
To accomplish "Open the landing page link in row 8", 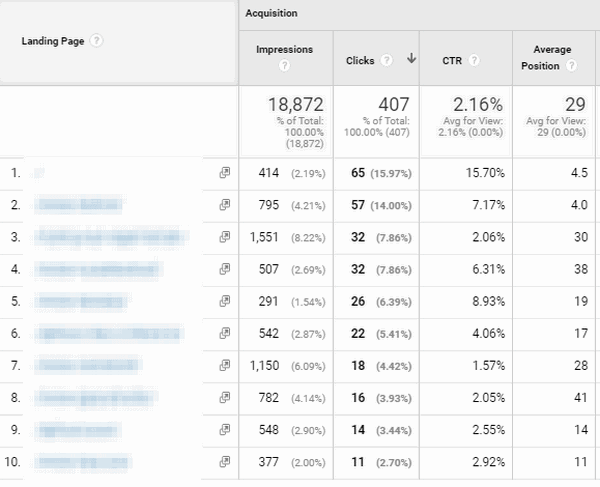I will click(96, 398).
